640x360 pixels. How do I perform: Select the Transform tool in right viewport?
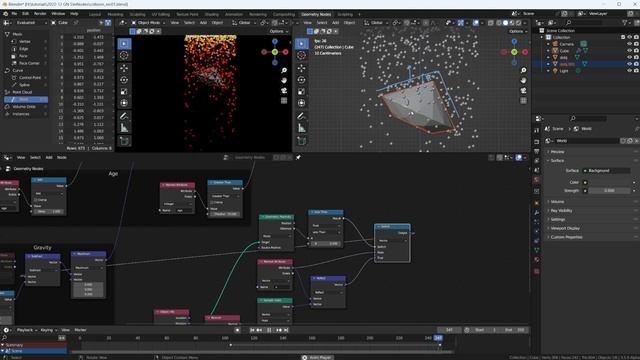pos(301,103)
